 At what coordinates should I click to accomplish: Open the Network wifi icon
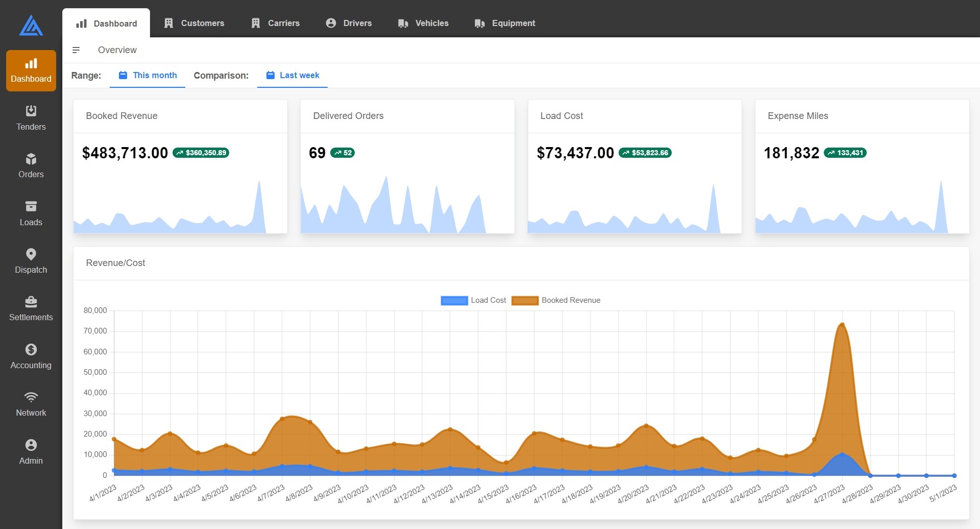(x=31, y=397)
